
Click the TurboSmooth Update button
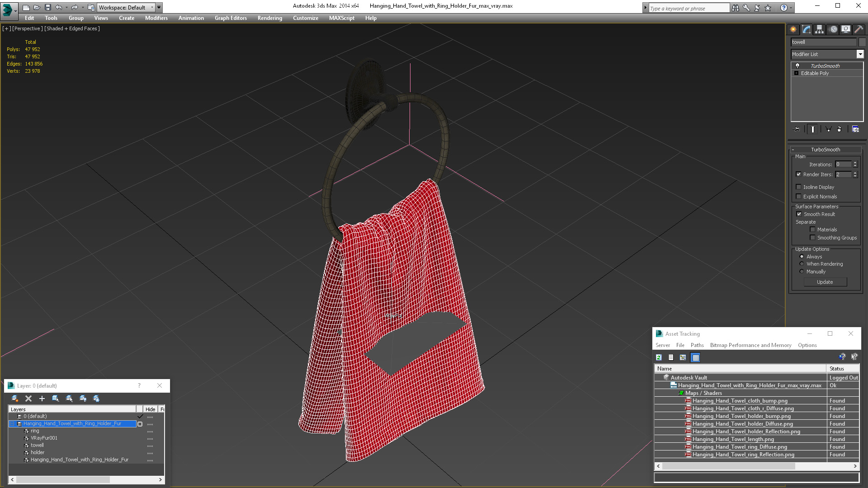coord(825,282)
